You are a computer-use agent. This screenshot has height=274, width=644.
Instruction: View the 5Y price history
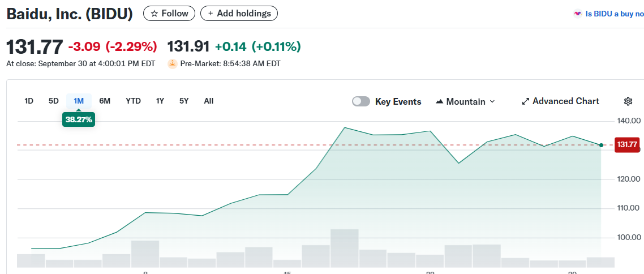(x=184, y=101)
